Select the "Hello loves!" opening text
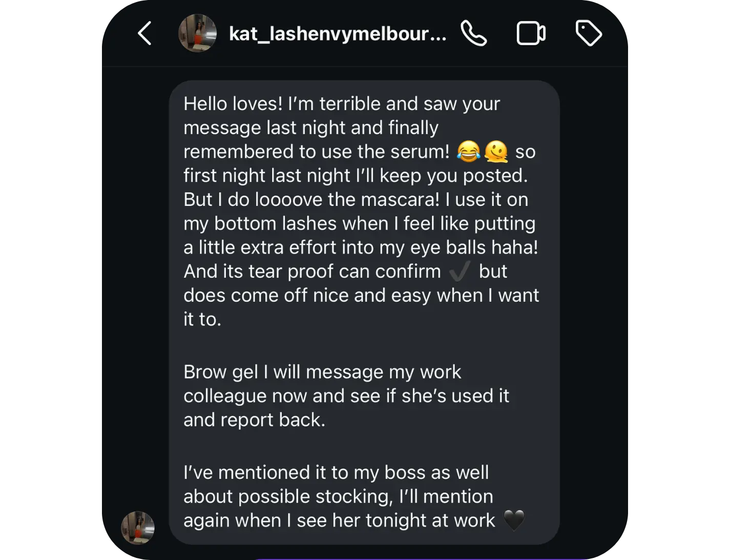 pos(233,103)
